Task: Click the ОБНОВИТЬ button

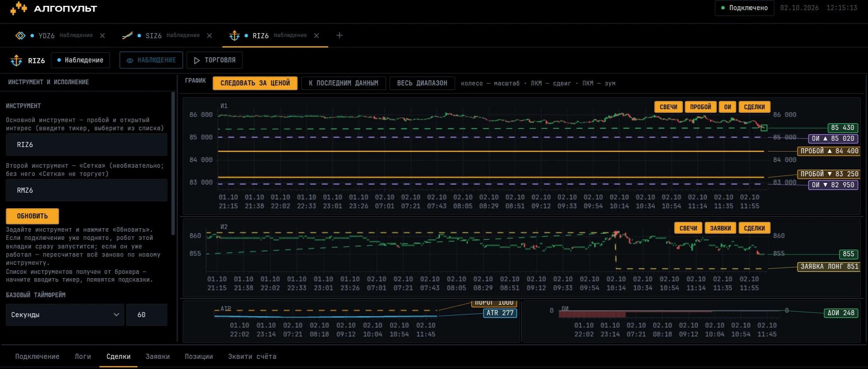Action: pyautogui.click(x=32, y=216)
